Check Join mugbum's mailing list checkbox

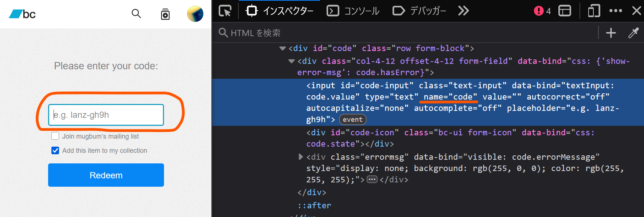click(x=55, y=136)
